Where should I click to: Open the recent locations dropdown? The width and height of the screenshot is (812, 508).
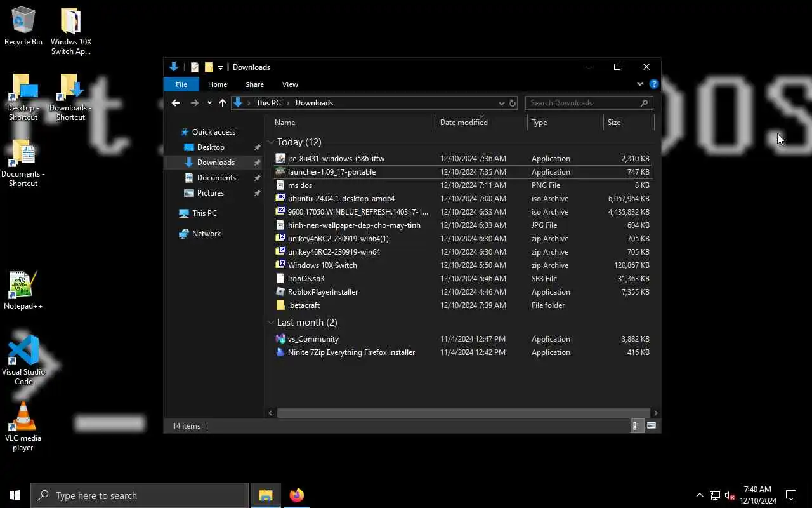[x=209, y=103]
